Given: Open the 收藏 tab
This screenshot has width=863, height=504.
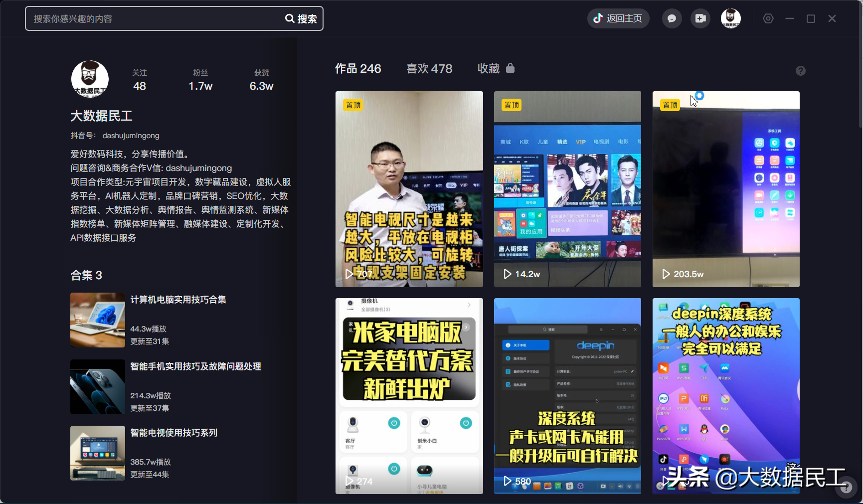Looking at the screenshot, I should pos(490,68).
